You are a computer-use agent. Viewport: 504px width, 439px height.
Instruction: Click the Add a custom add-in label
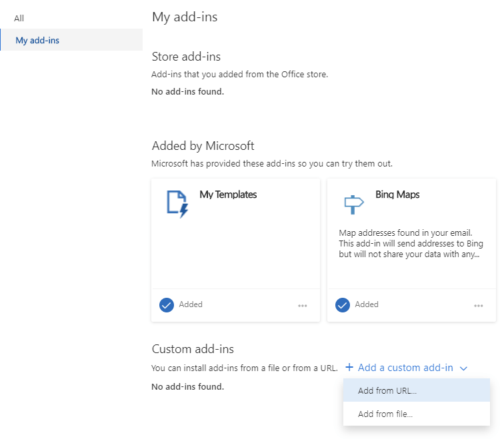[405, 368]
